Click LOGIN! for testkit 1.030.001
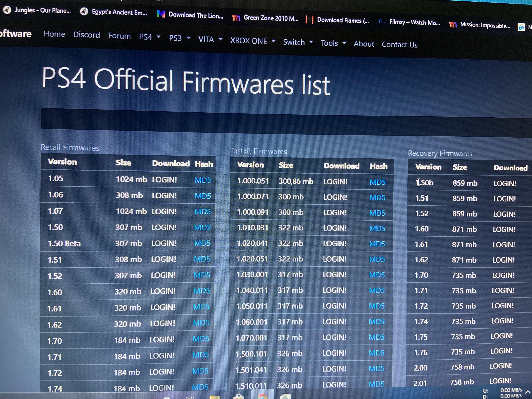 pos(335,275)
